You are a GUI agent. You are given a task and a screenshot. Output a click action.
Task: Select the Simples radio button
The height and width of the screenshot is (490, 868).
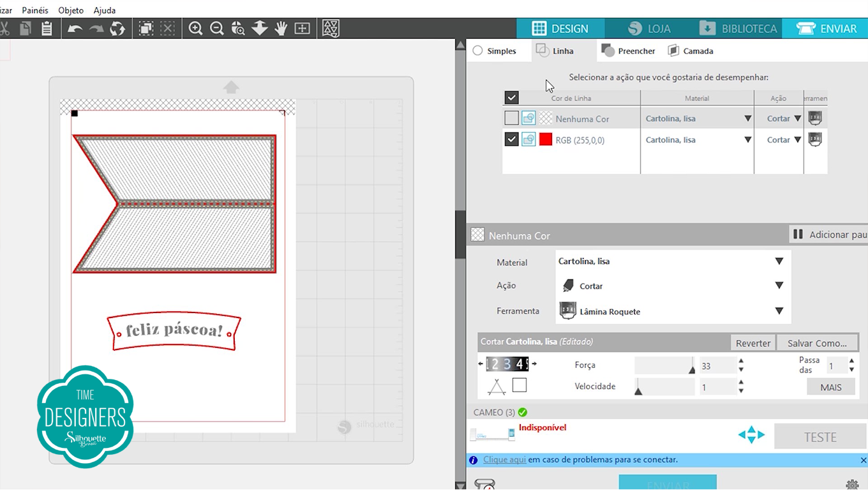tap(477, 50)
